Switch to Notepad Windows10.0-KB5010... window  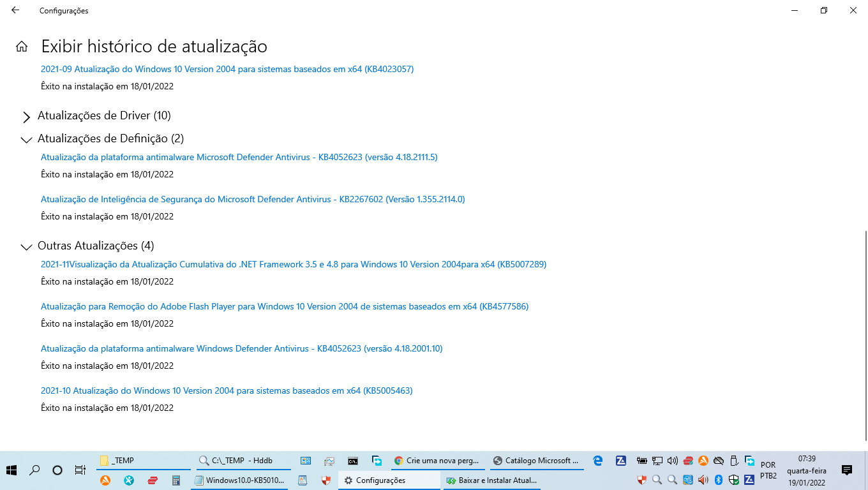coord(239,480)
